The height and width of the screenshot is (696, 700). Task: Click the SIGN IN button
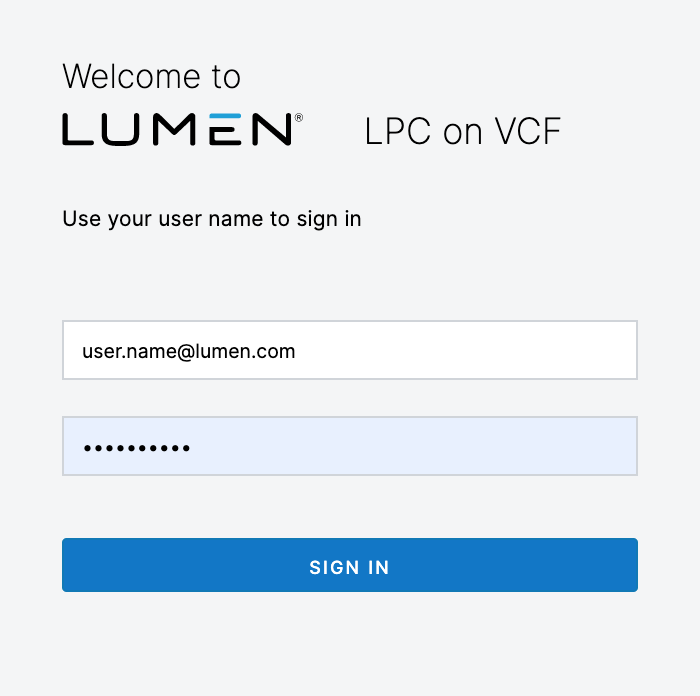coord(350,565)
